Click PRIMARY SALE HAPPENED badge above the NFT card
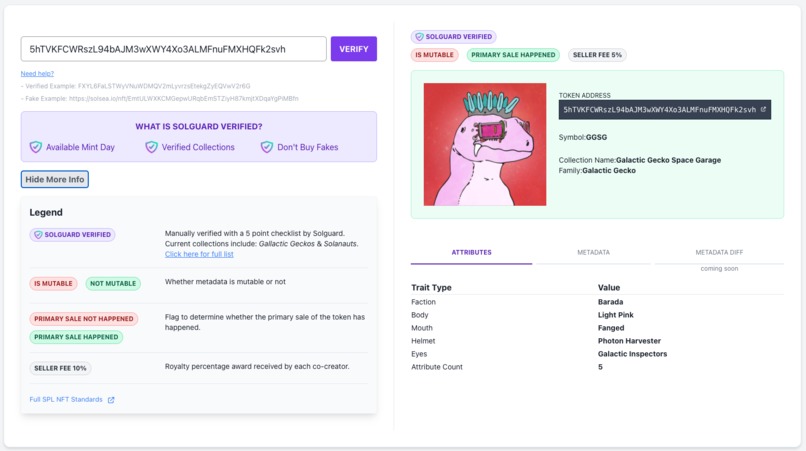The width and height of the screenshot is (806, 451). click(x=513, y=55)
